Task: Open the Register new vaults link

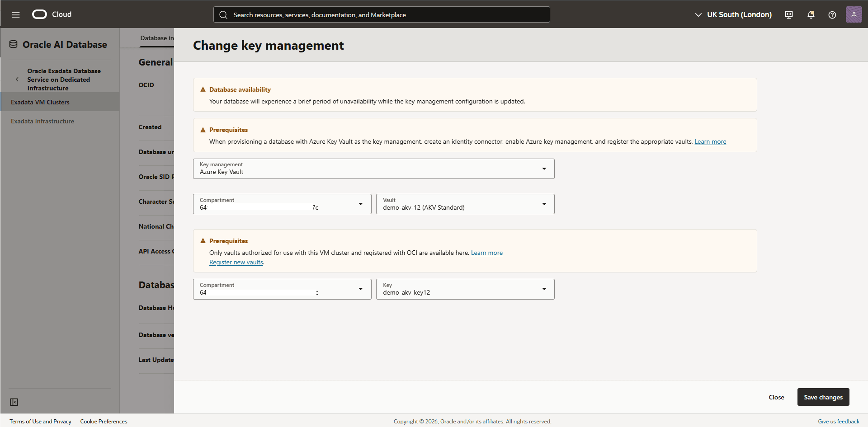Action: click(x=236, y=262)
